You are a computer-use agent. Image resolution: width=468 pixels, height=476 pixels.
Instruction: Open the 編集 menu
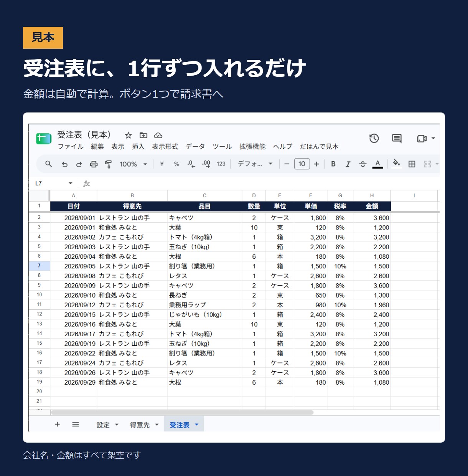(97, 147)
